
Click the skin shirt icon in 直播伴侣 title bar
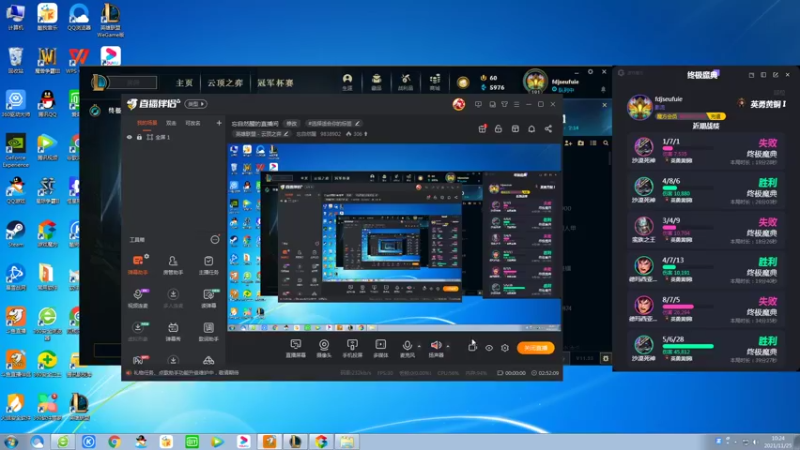[x=504, y=104]
